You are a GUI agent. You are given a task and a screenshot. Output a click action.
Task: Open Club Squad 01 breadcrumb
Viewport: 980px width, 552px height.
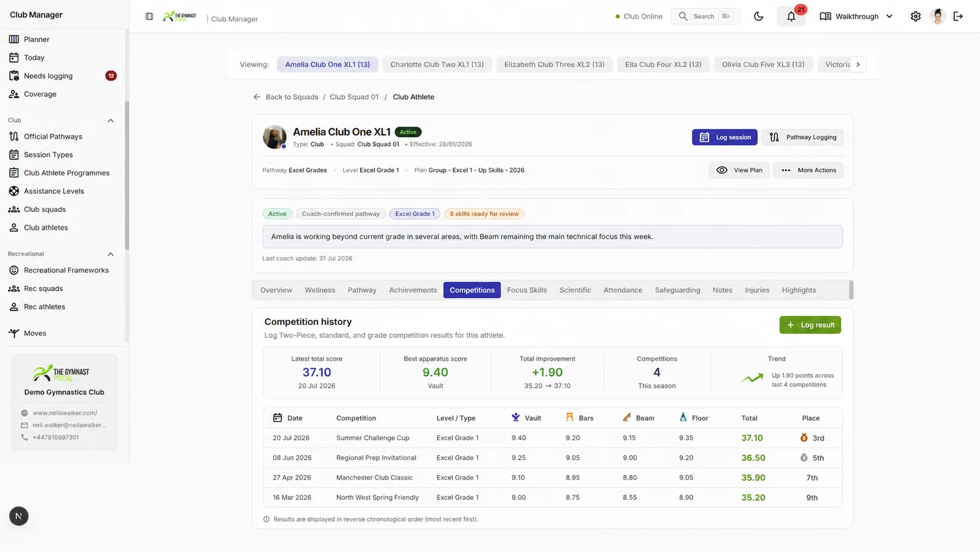tap(354, 97)
